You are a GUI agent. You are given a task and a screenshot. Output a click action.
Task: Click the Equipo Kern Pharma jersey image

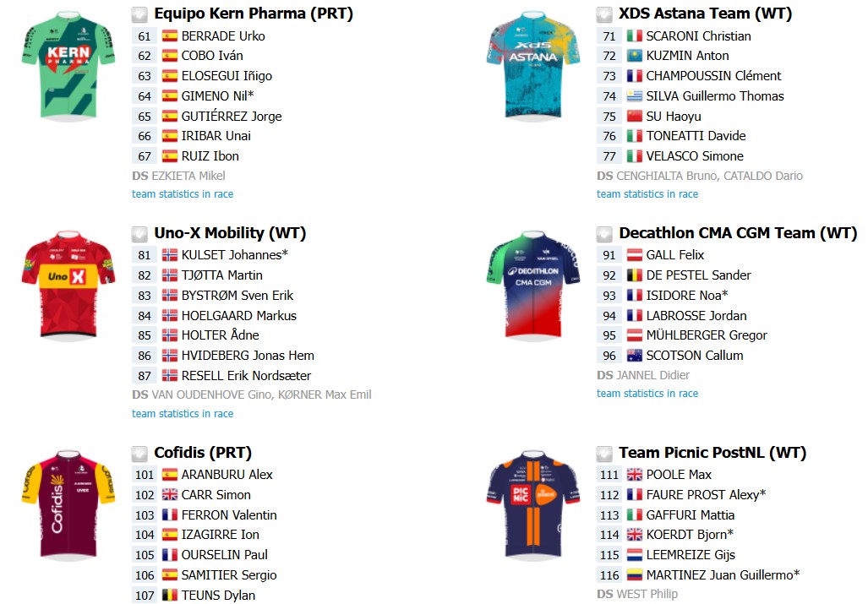click(x=68, y=66)
